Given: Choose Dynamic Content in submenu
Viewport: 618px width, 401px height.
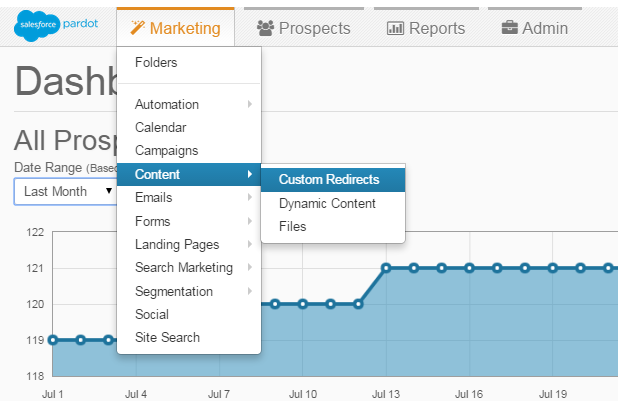Looking at the screenshot, I should (x=333, y=203).
